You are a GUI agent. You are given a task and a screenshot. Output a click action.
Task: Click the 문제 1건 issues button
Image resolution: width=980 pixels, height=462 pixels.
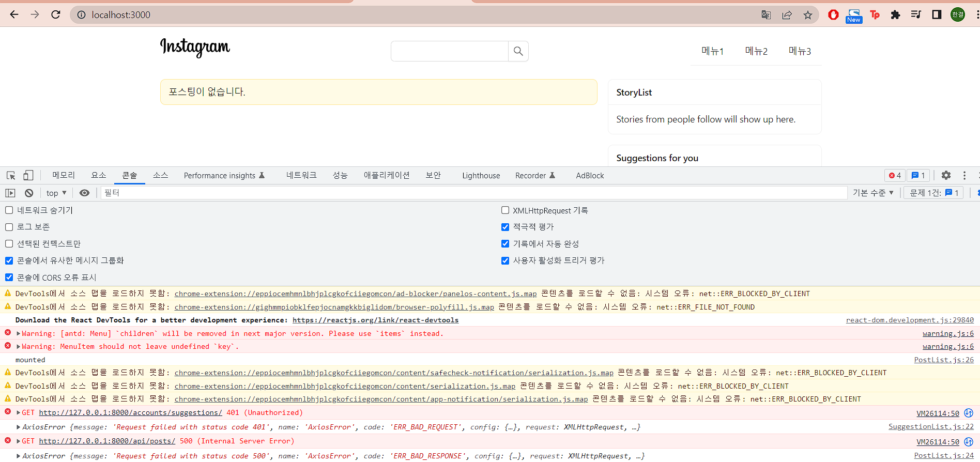(x=934, y=193)
